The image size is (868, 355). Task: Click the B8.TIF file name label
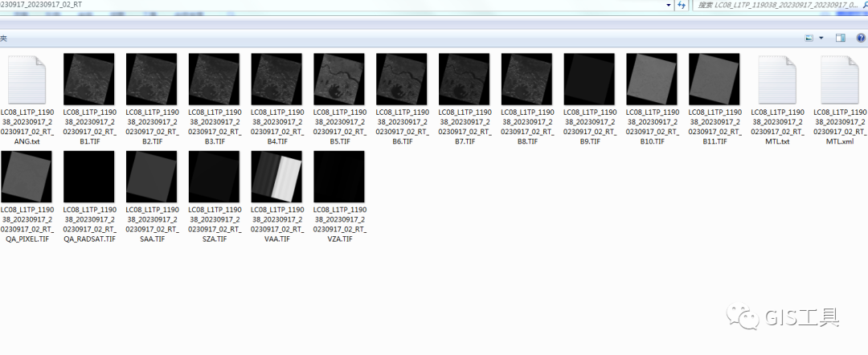point(527,127)
